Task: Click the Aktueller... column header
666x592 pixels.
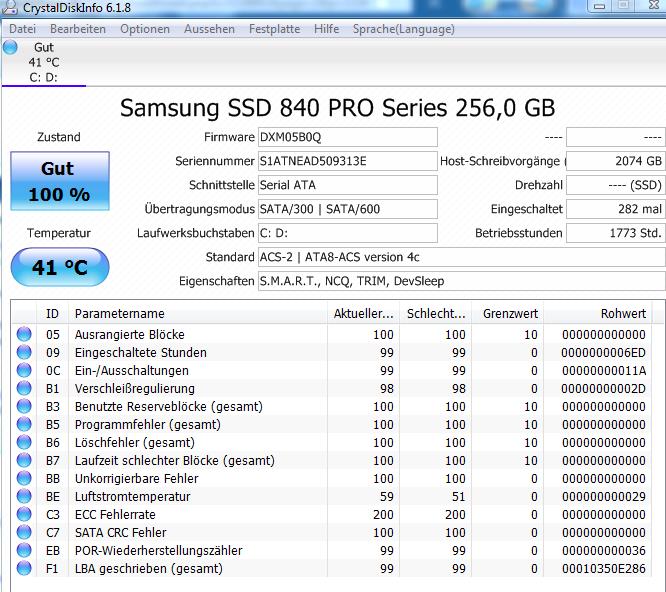Action: point(363,313)
